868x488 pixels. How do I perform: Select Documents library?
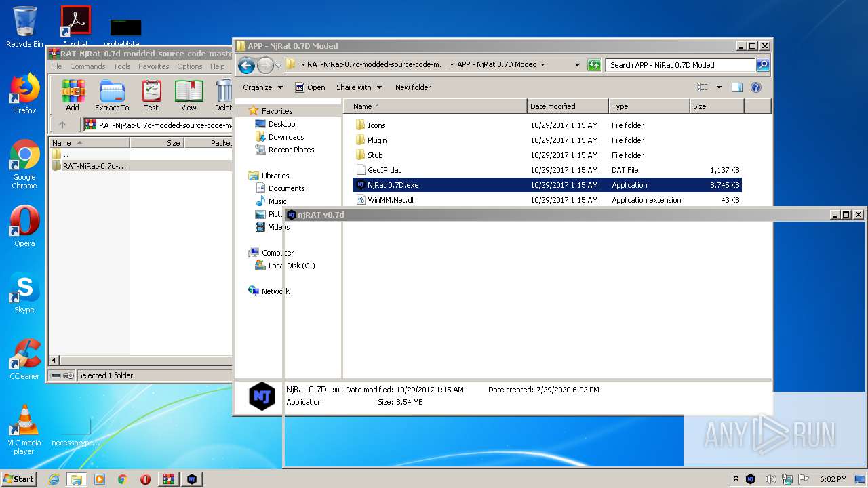286,188
